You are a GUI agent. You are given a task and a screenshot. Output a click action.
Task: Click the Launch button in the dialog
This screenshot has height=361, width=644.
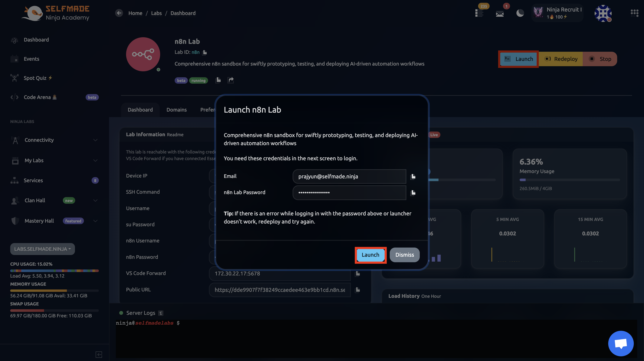pyautogui.click(x=371, y=255)
